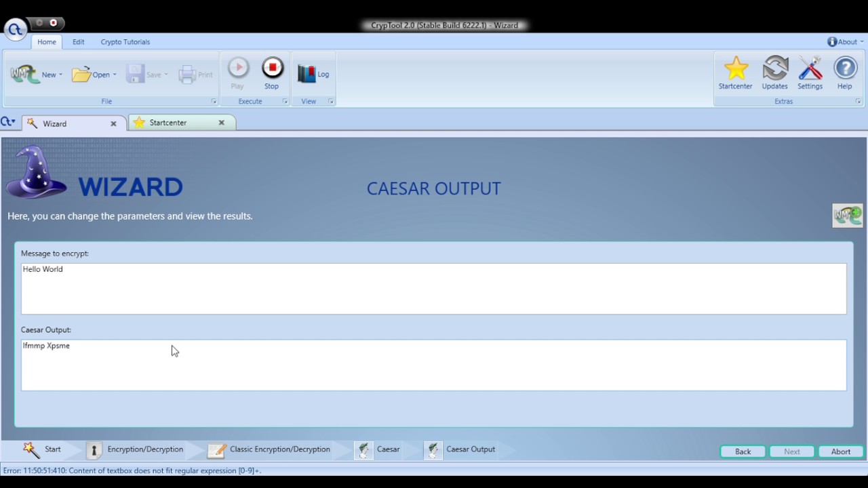Open the Crypto Tutorials ribbon tab
The width and height of the screenshot is (868, 488).
tap(125, 42)
